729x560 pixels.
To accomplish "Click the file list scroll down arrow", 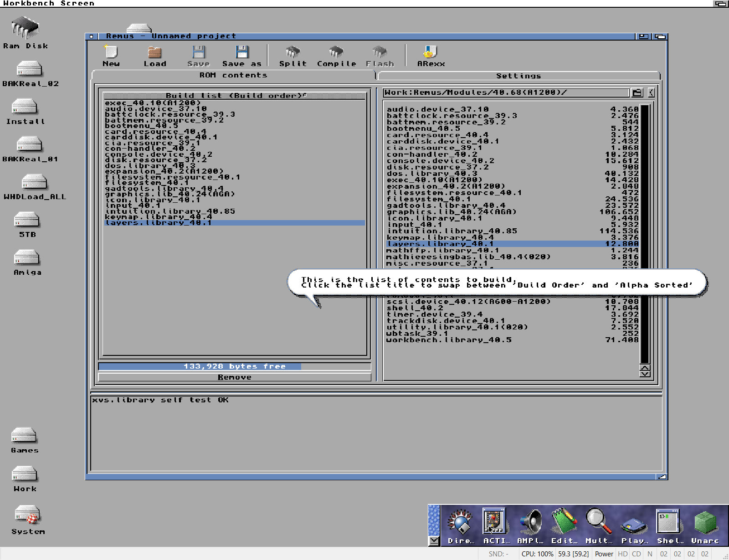I will click(x=645, y=374).
